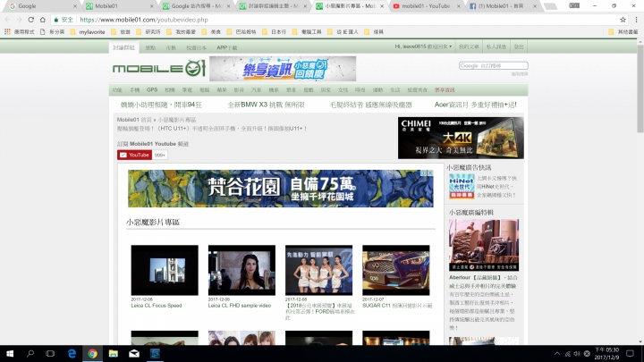Screen dimensions: 644x362
Task: Open the Aberlour editorial feature image
Action: pos(484,245)
